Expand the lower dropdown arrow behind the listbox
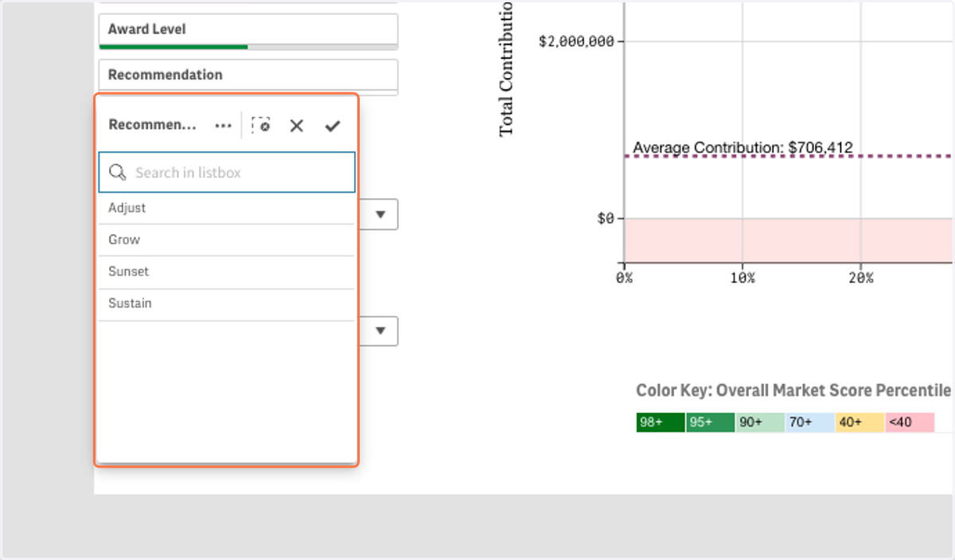The height and width of the screenshot is (560, 955). 380,330
